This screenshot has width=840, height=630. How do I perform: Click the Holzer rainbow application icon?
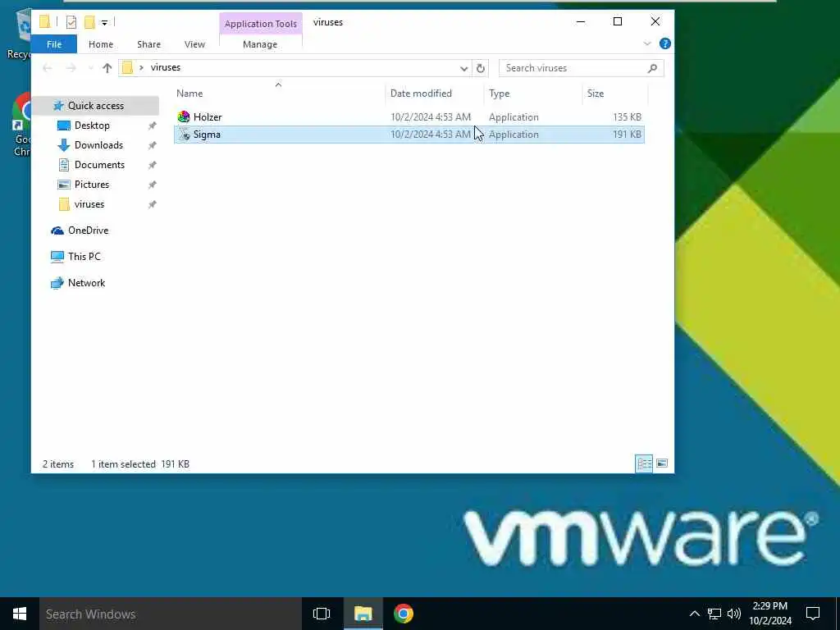(184, 116)
